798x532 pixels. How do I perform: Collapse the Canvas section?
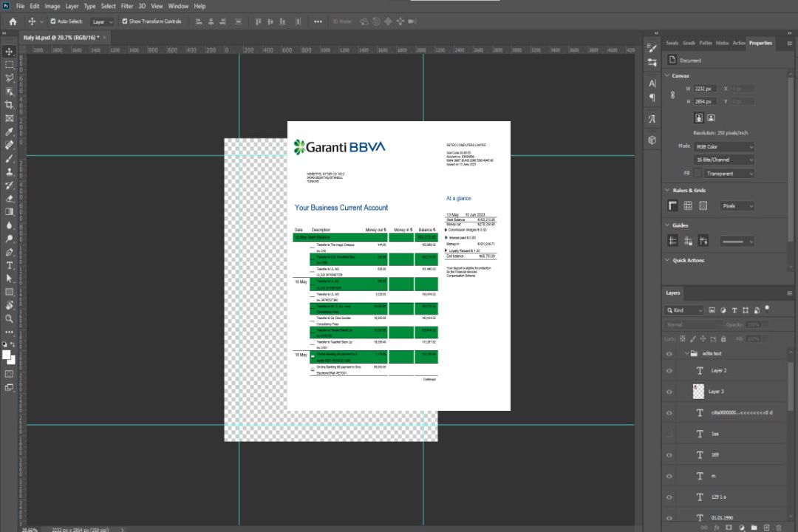[667, 75]
